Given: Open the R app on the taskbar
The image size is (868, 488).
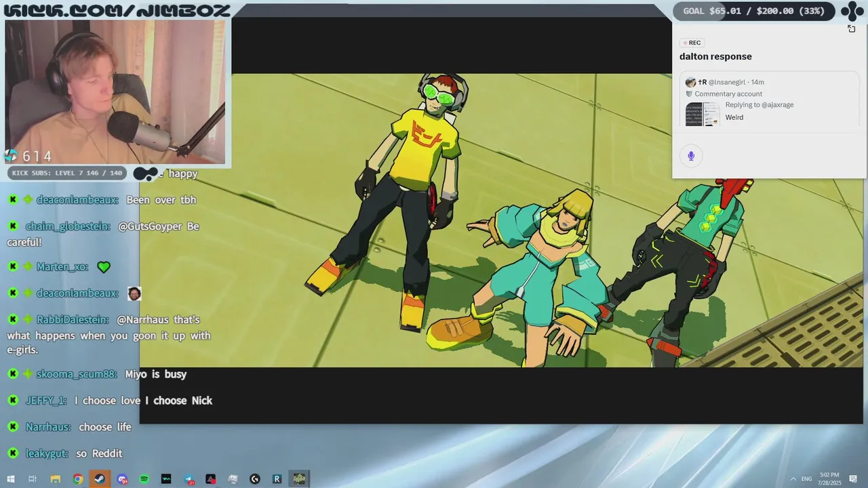Looking at the screenshot, I should [x=277, y=479].
